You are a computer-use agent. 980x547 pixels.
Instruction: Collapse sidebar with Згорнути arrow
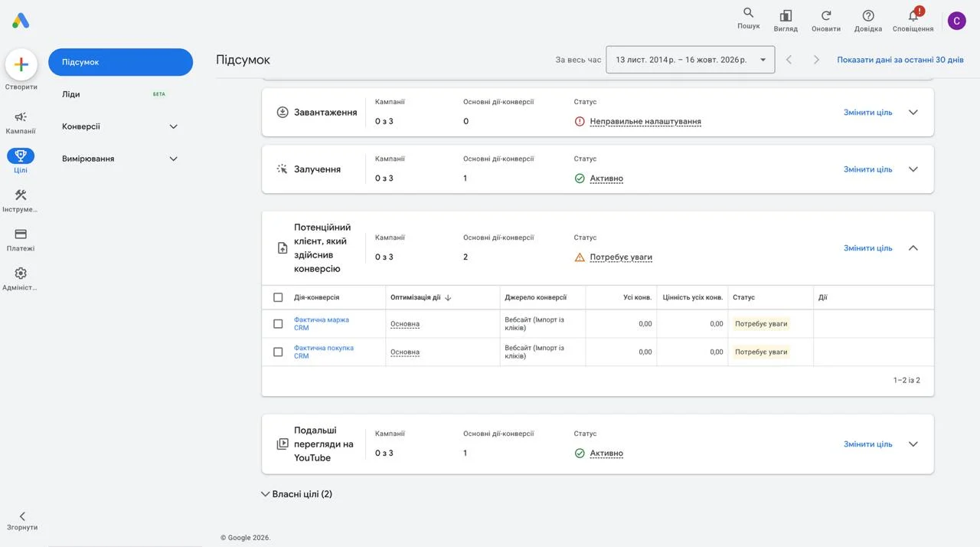(21, 516)
